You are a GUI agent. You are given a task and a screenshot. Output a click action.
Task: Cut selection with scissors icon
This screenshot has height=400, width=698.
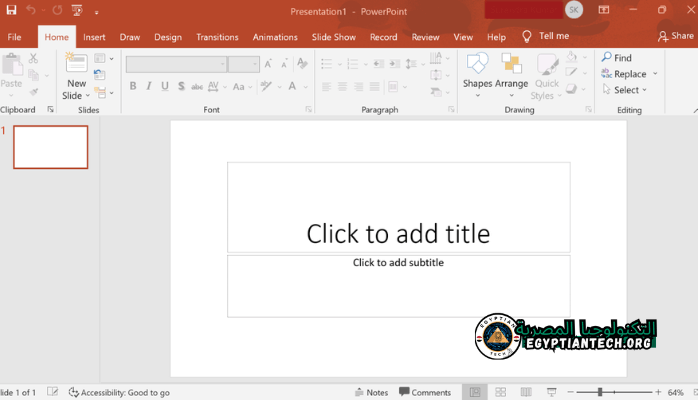[33, 58]
